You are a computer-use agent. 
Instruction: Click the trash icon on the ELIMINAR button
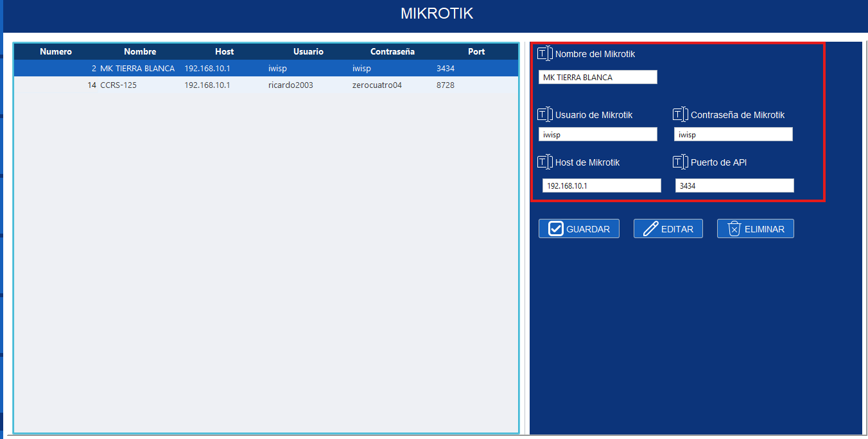click(734, 228)
